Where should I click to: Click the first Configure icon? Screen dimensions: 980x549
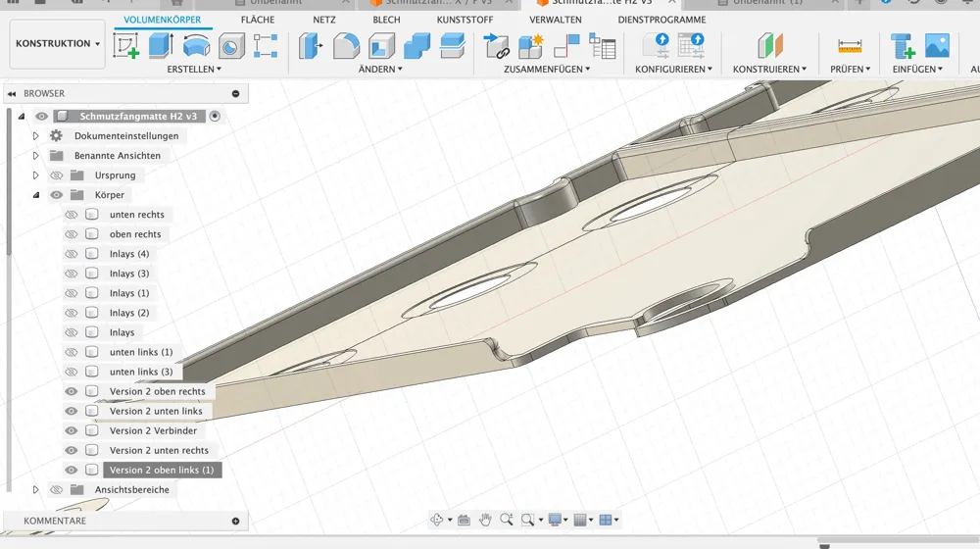pyautogui.click(x=656, y=46)
